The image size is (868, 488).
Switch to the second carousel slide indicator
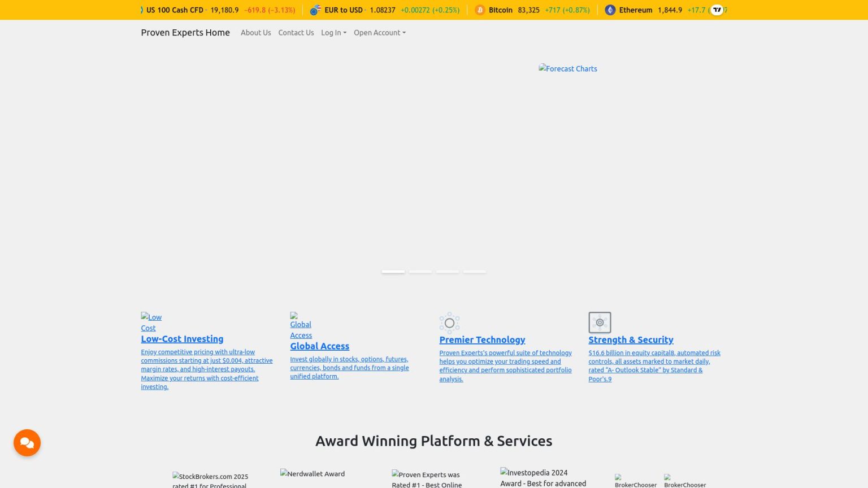click(420, 272)
